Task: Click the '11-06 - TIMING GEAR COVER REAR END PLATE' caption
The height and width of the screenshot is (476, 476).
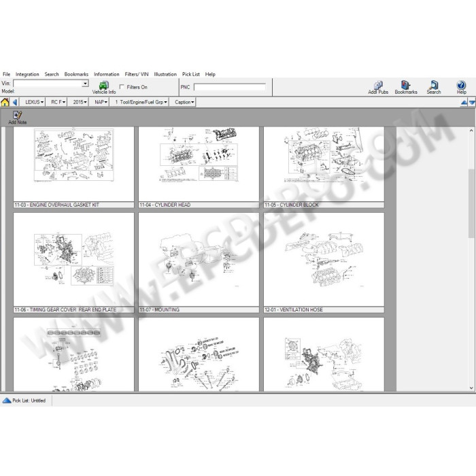Action: (x=73, y=309)
